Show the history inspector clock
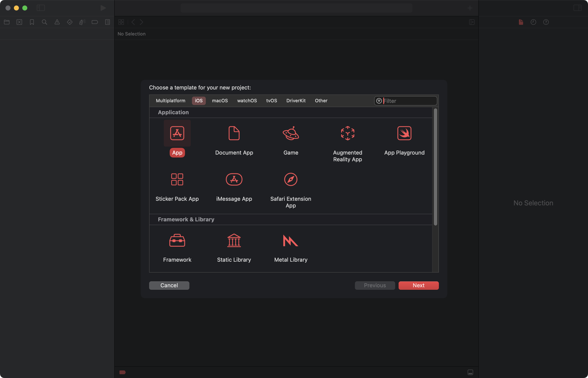 [x=533, y=22]
